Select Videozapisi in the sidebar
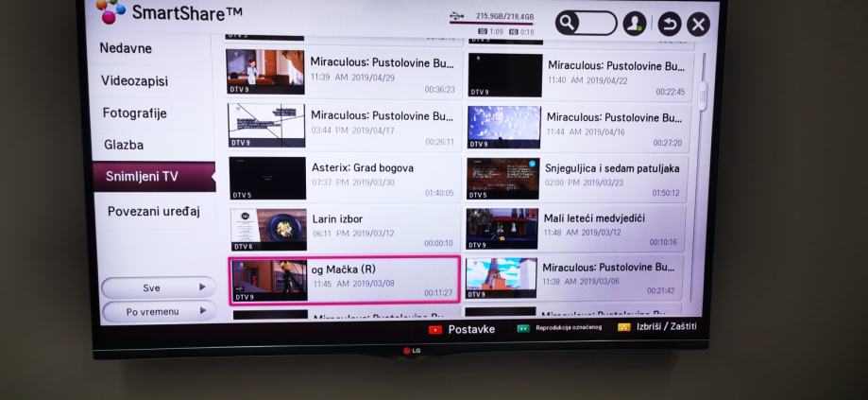868x400 pixels. (x=134, y=81)
